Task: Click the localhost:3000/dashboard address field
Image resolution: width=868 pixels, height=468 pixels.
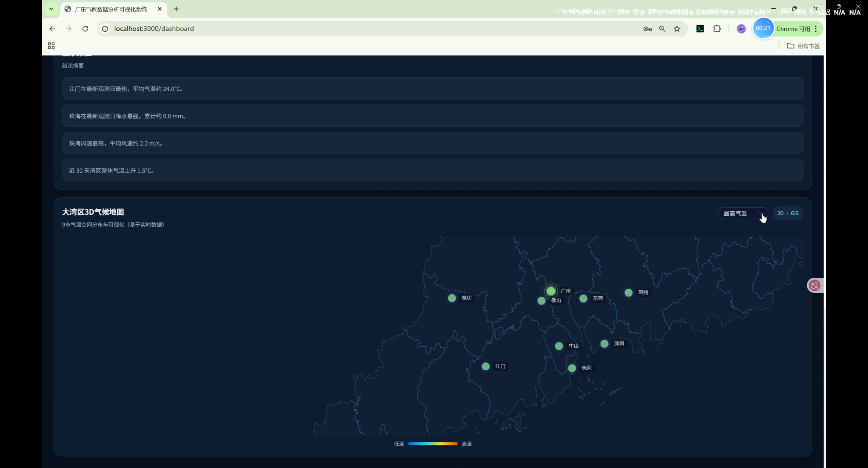Action: coord(154,29)
